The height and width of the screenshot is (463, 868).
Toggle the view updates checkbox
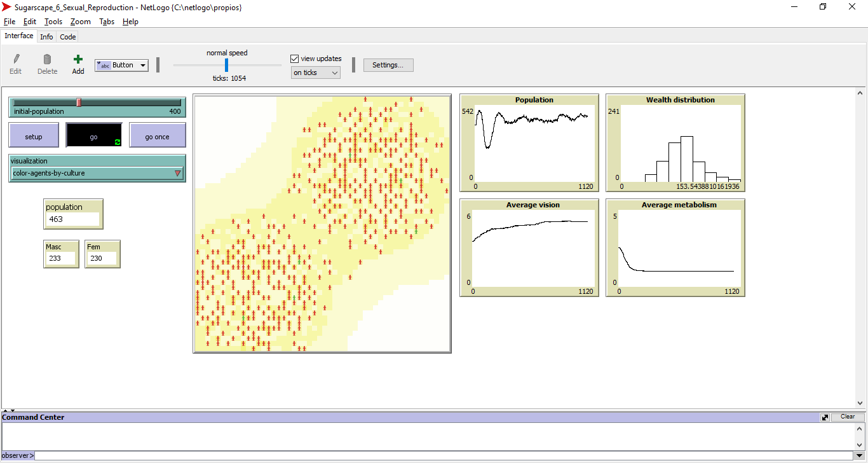click(294, 59)
